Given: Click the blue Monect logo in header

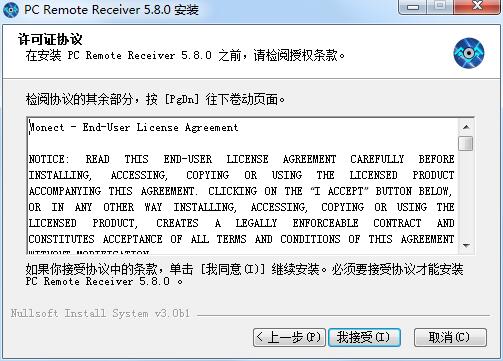Looking at the screenshot, I should (469, 53).
